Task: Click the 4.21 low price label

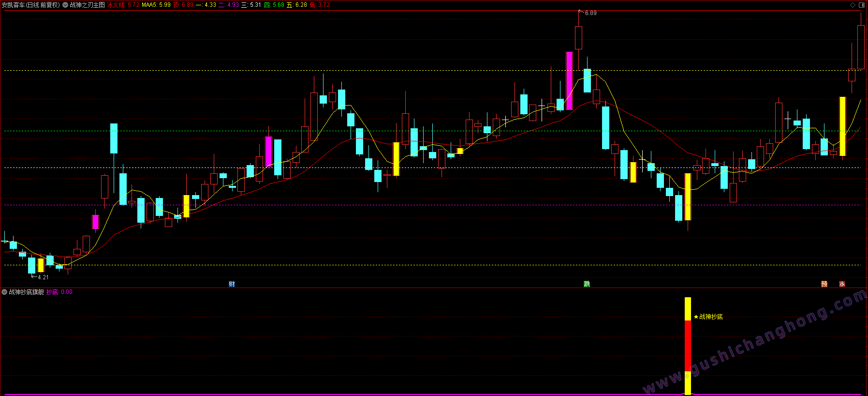Action: [x=43, y=277]
